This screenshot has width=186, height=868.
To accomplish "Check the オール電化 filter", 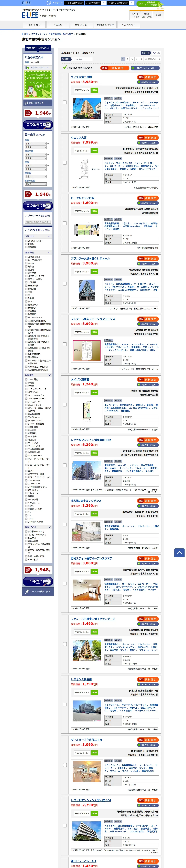I will click(x=26, y=379).
